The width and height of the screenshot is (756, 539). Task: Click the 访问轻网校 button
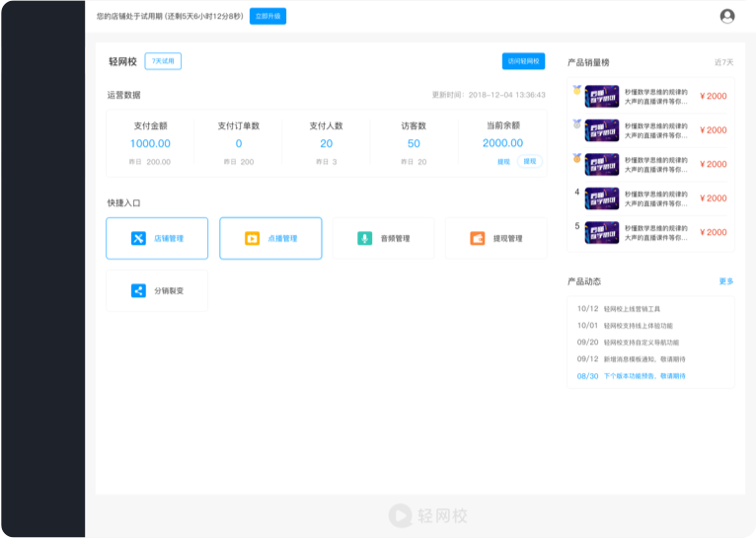(523, 61)
